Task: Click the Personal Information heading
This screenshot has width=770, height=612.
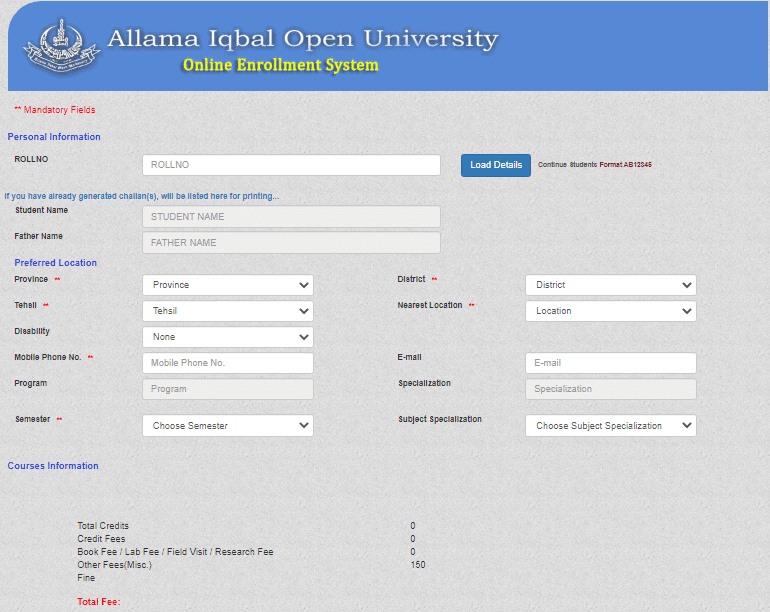Action: 54,137
